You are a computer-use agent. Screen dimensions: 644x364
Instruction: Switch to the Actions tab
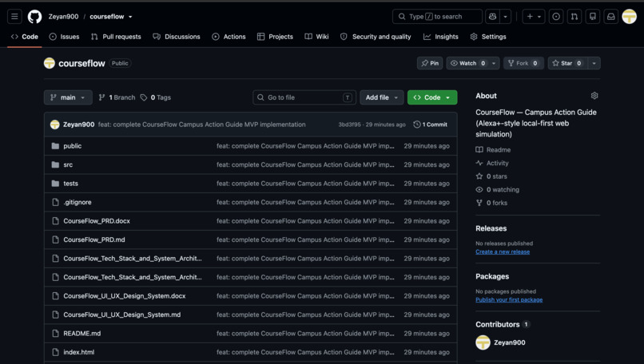pos(229,37)
